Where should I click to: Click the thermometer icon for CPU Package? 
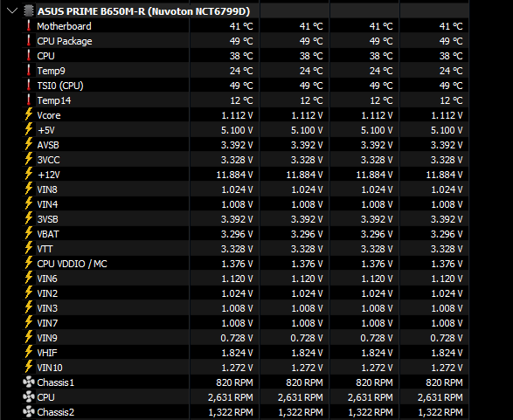29,40
